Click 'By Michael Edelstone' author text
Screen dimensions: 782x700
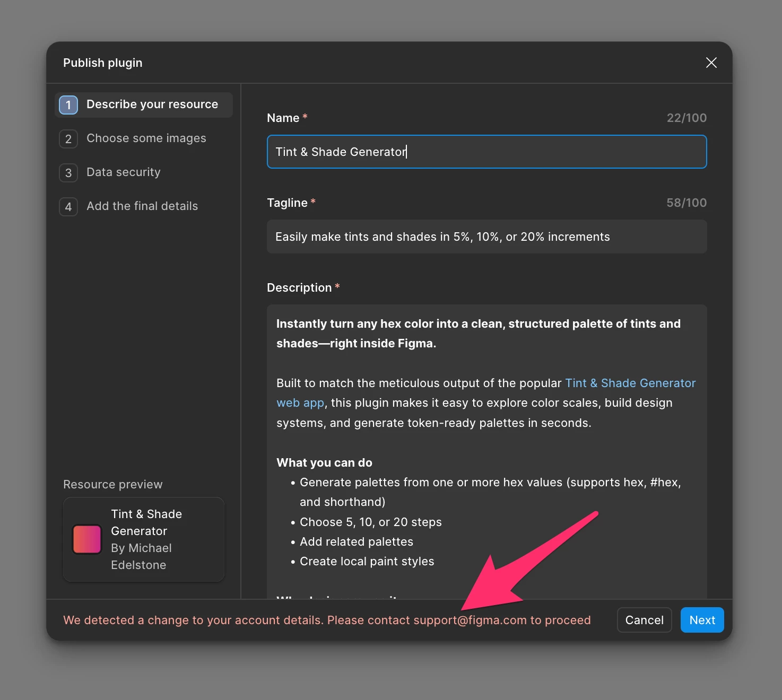pos(141,556)
